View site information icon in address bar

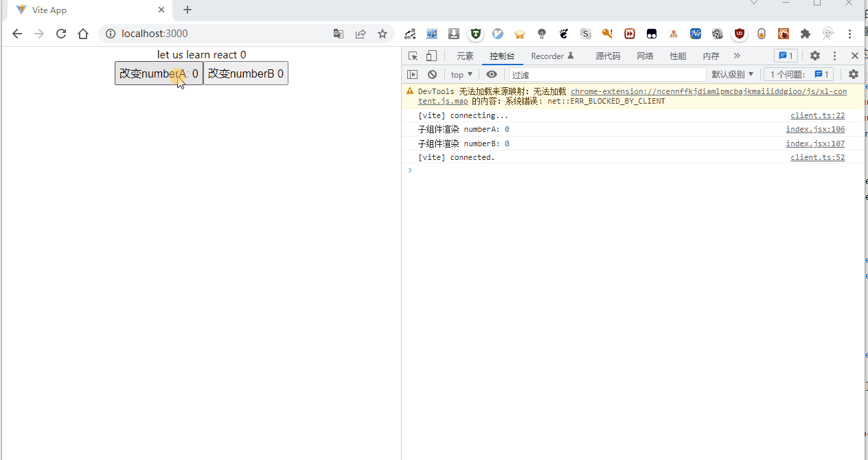click(111, 34)
